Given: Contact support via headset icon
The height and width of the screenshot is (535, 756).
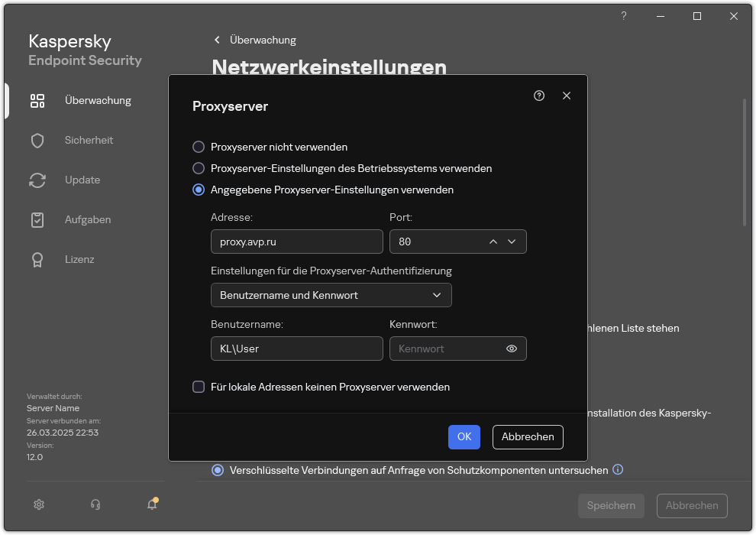Looking at the screenshot, I should pos(95,504).
